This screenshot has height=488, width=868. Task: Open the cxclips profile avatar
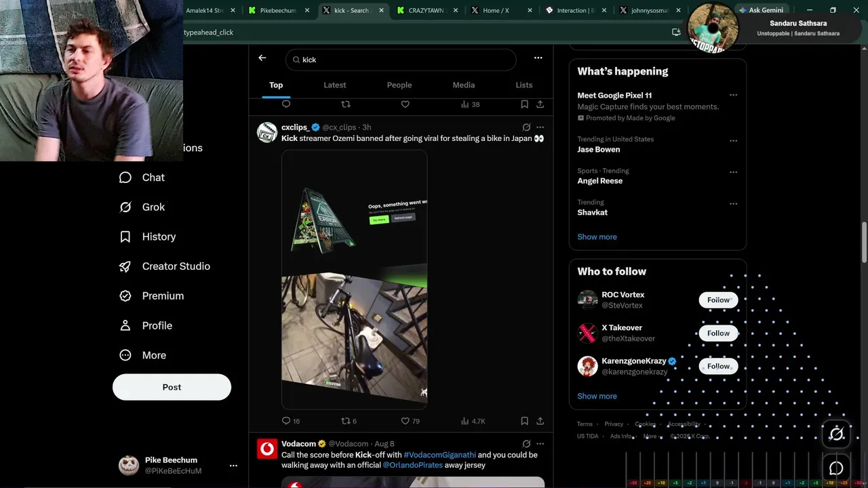(267, 132)
